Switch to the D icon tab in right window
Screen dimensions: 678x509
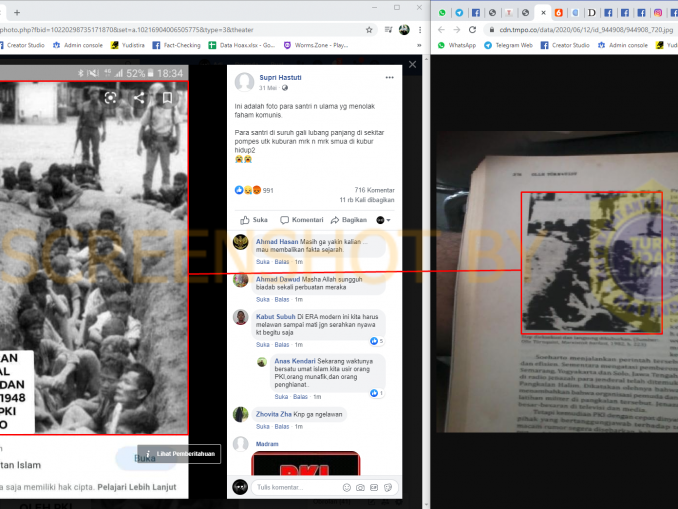tap(592, 13)
